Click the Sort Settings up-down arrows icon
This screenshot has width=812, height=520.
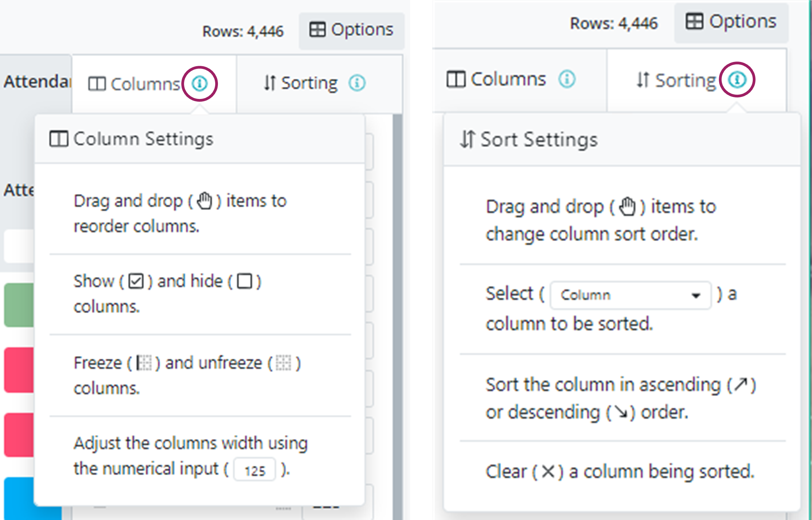point(467,139)
